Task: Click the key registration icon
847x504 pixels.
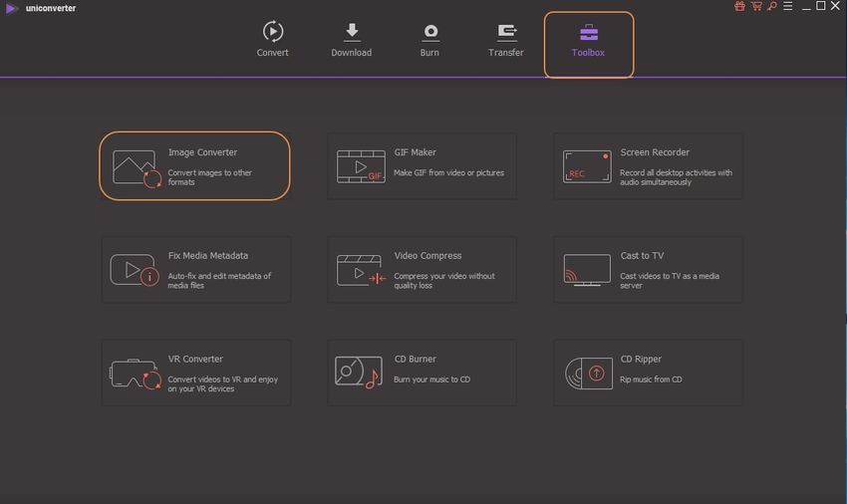Action: (772, 6)
